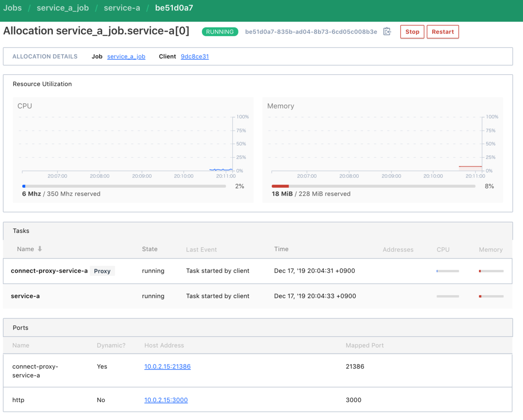Click the '6 Mhz / 350 Mhz reserved' text

coord(61,194)
